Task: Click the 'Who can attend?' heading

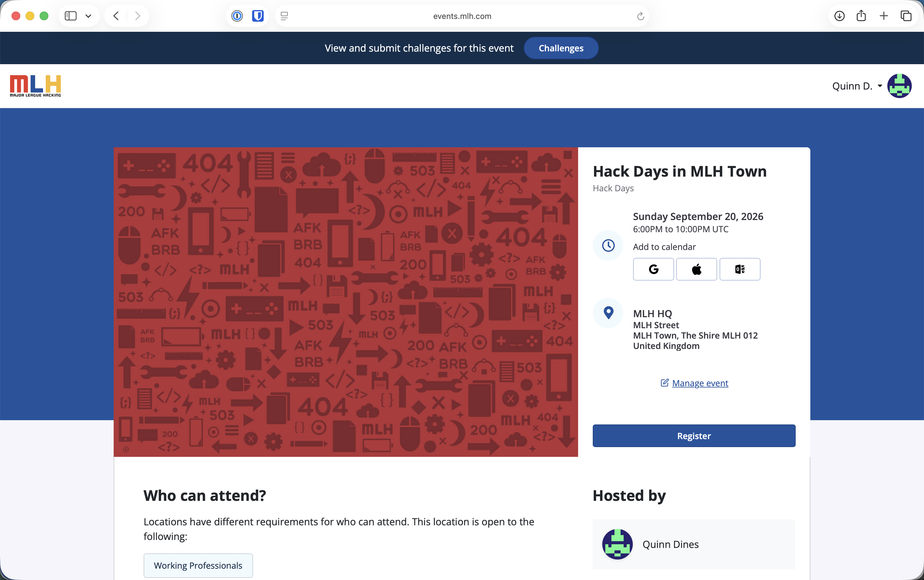Action: pos(205,496)
